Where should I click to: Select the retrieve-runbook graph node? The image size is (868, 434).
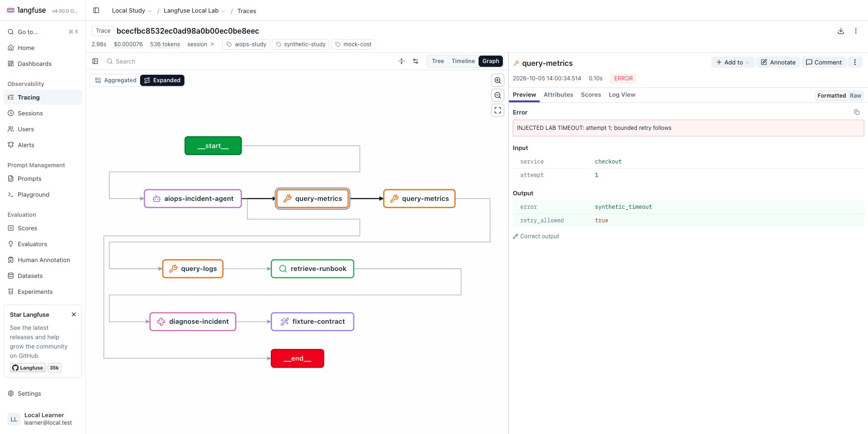[x=312, y=269]
